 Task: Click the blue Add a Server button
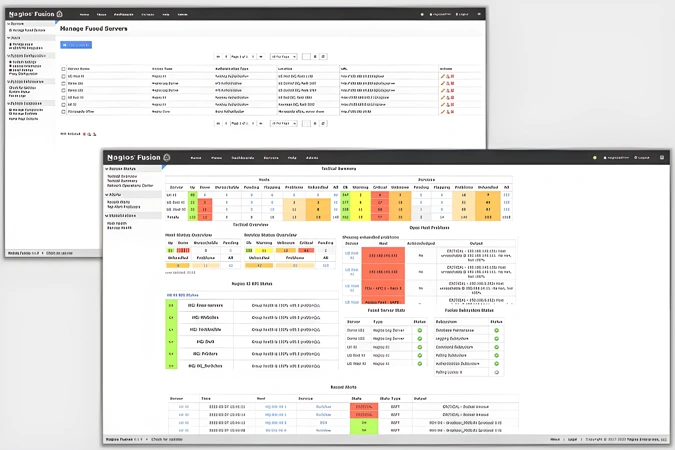point(76,45)
